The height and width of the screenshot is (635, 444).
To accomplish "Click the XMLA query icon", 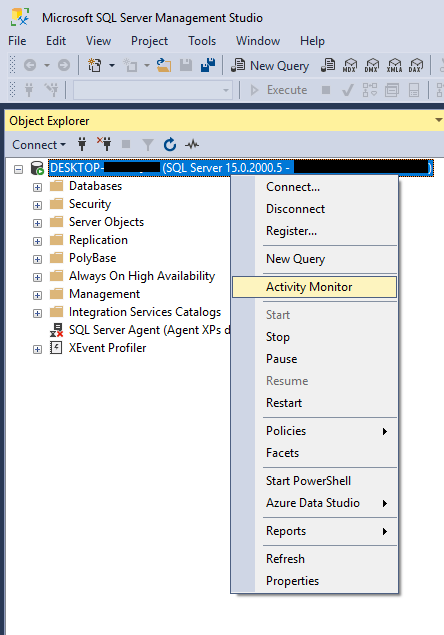I will click(x=394, y=65).
